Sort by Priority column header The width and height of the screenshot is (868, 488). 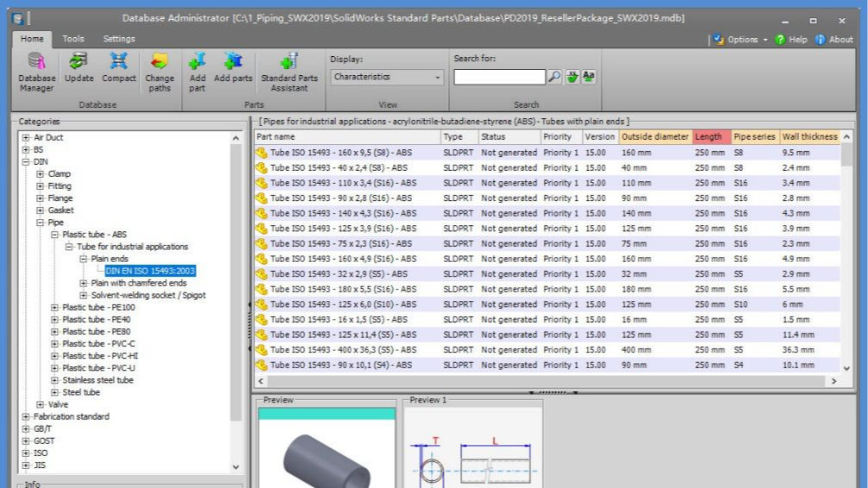[x=561, y=137]
